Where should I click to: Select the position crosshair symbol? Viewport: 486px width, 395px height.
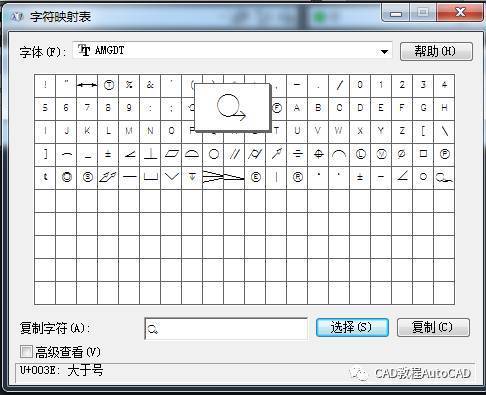318,154
